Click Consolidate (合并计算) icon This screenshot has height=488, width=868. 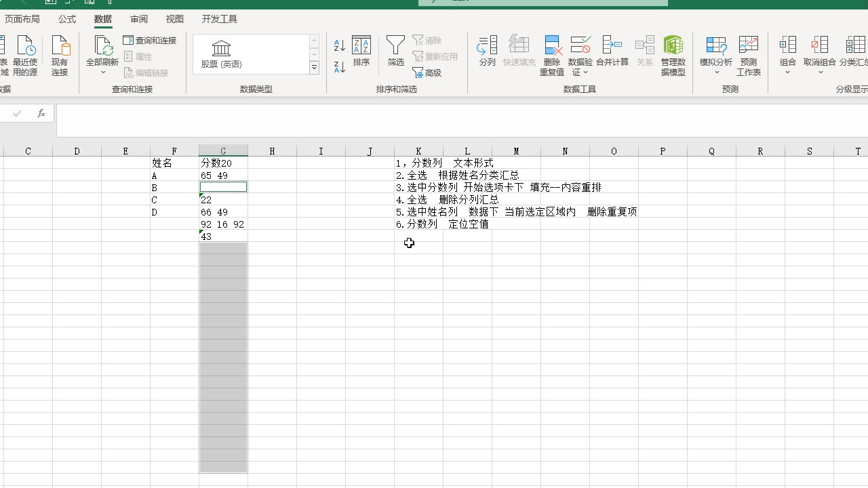[612, 51]
